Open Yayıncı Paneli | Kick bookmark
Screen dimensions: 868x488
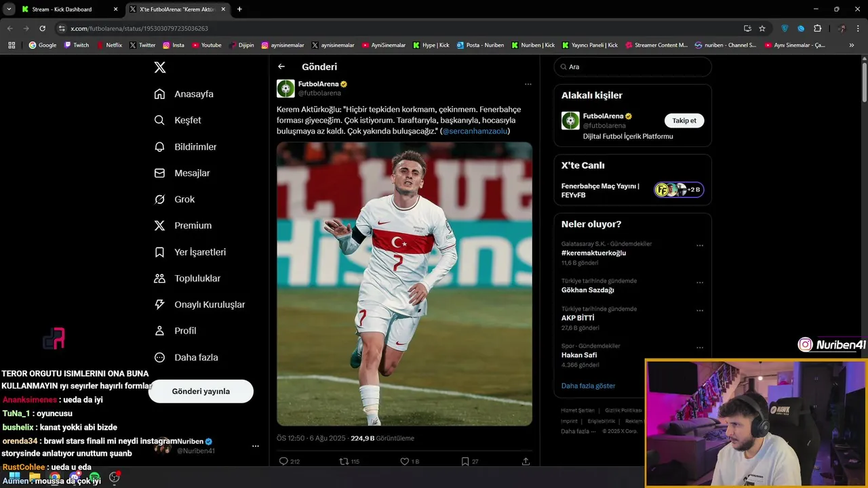pyautogui.click(x=590, y=45)
